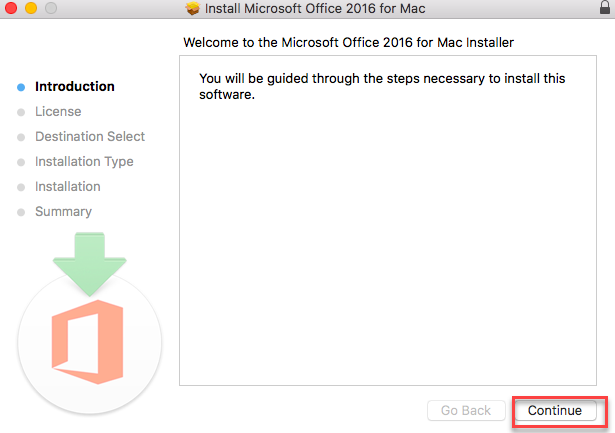Select the Summary step label
This screenshot has width=615, height=433.
(x=63, y=212)
